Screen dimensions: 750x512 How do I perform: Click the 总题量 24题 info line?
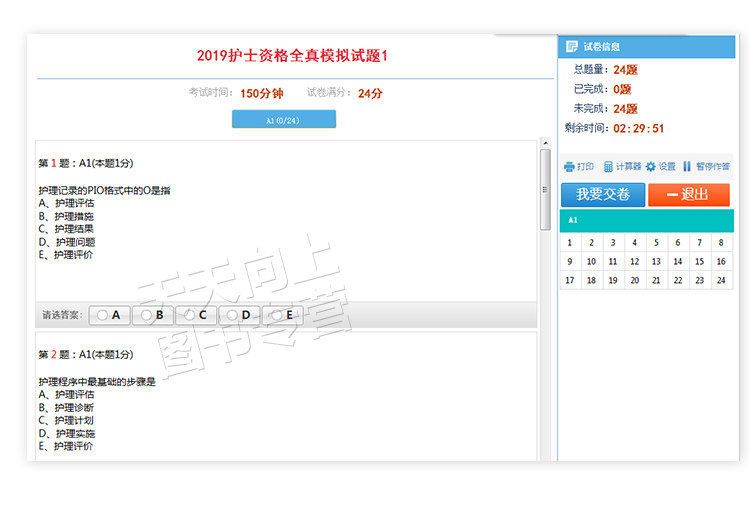tap(606, 70)
